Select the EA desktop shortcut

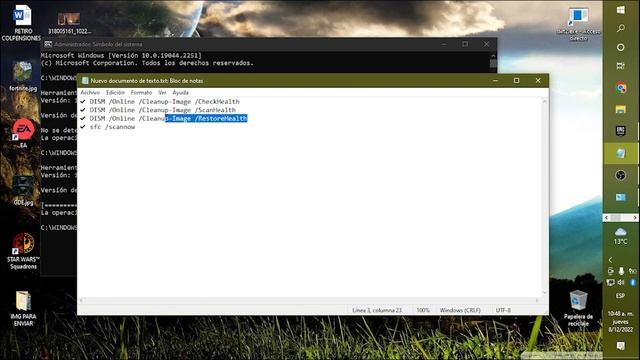23,133
